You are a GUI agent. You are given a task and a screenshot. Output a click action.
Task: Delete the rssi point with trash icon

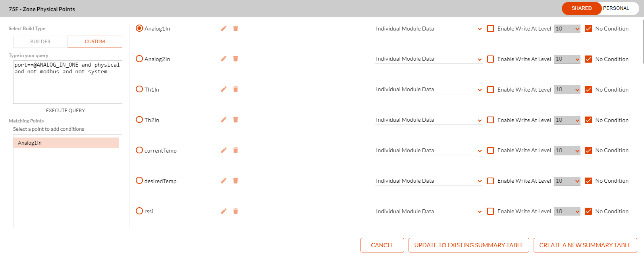(x=235, y=211)
